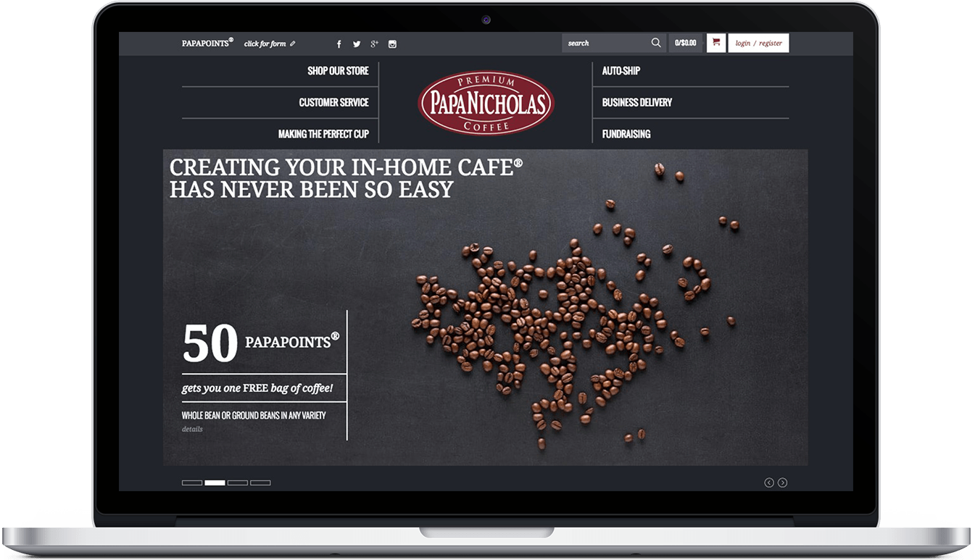Click '50 PAPAPOINTS' promo heading
Screen dimensions: 975x560
click(x=261, y=343)
